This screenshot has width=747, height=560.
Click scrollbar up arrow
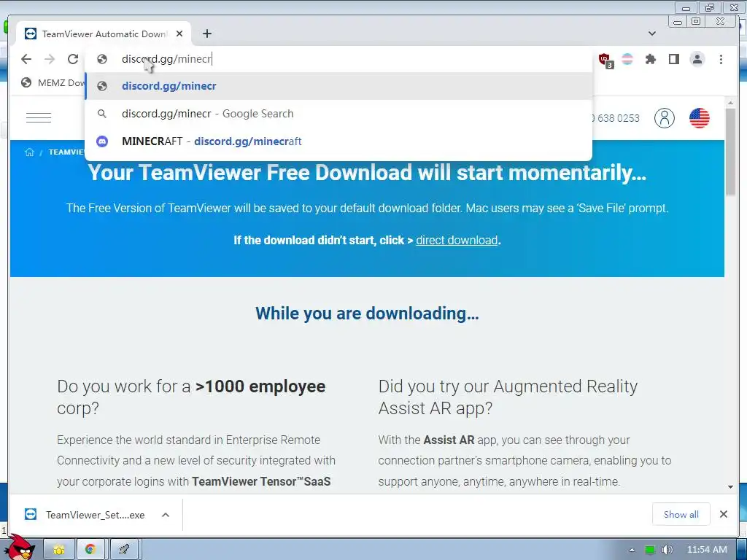coord(730,103)
